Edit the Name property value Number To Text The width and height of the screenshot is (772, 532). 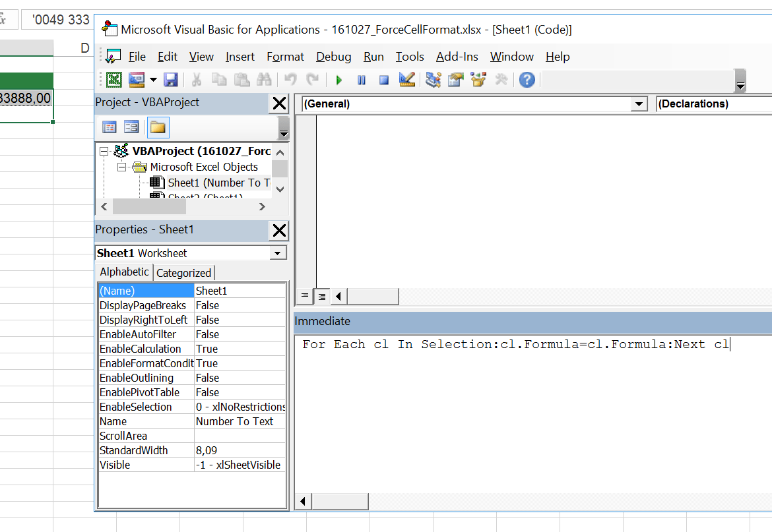click(x=240, y=421)
